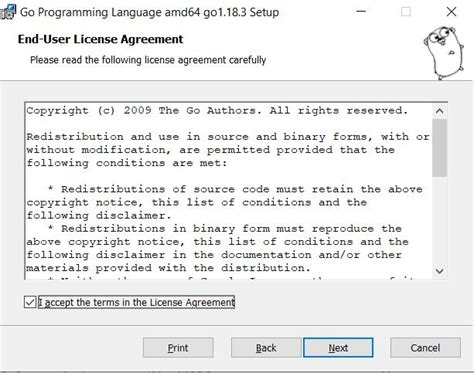Click "Redistributions of source code" bullet line
474x373 pixels.
pos(235,189)
